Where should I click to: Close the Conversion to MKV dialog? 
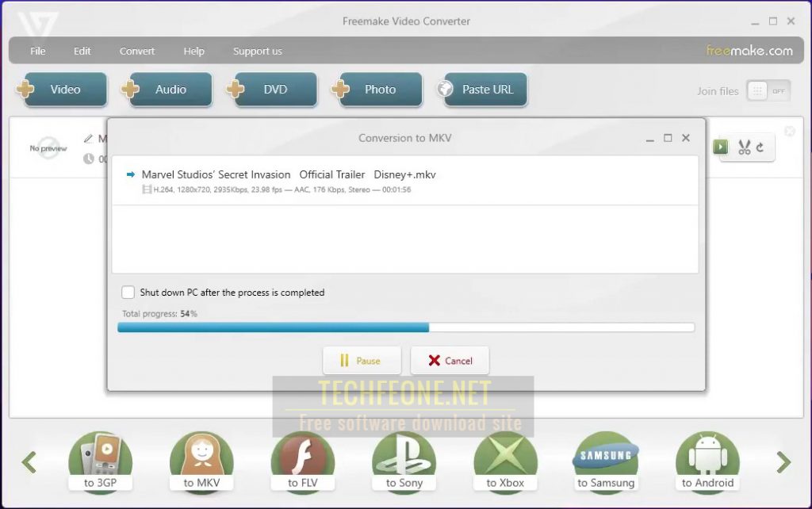pos(686,138)
